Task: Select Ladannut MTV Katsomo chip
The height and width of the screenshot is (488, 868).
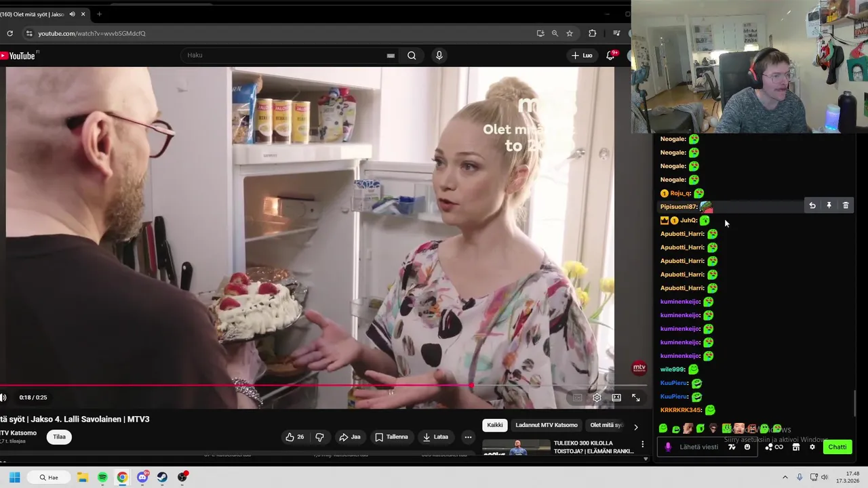Action: [x=547, y=425]
